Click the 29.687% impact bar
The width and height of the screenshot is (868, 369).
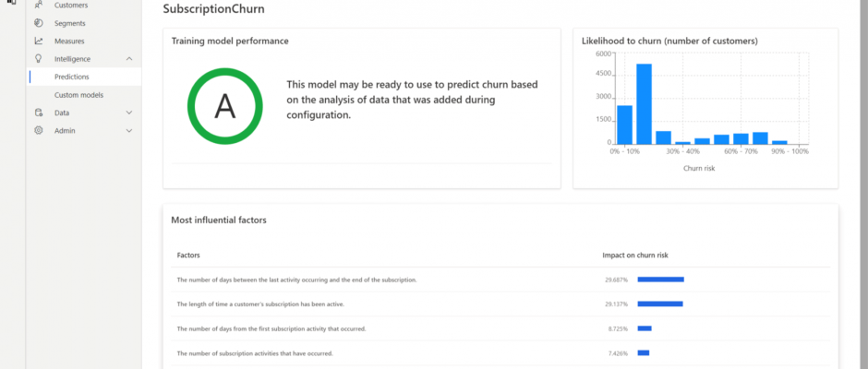pyautogui.click(x=660, y=280)
